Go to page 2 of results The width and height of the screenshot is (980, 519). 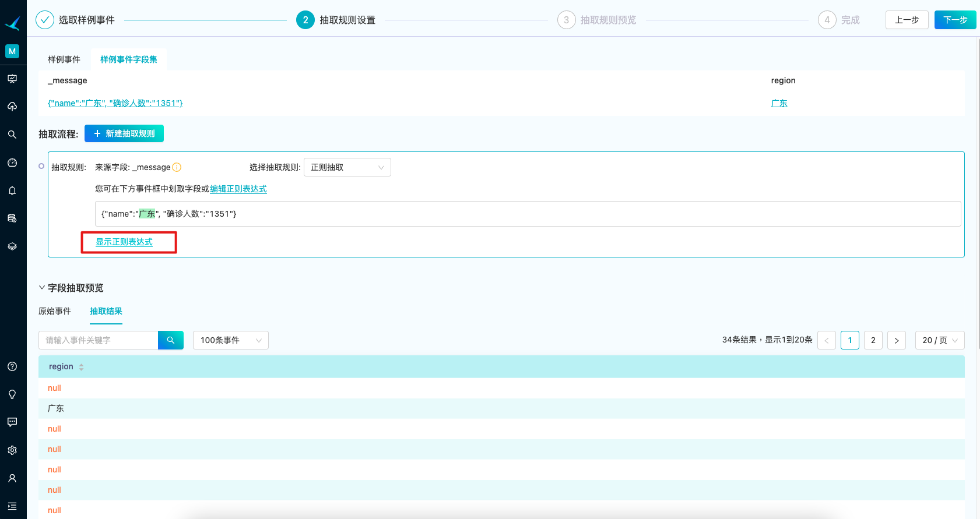pos(873,340)
